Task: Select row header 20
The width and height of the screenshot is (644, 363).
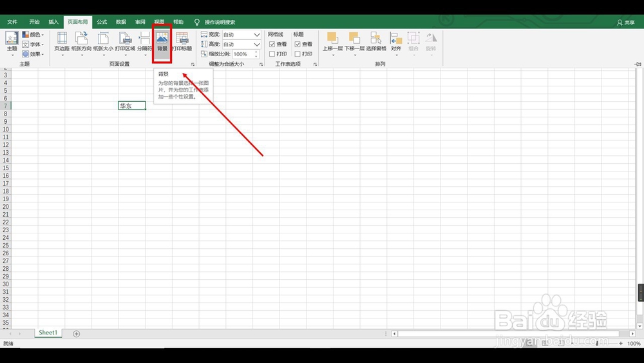Action: (x=6, y=206)
